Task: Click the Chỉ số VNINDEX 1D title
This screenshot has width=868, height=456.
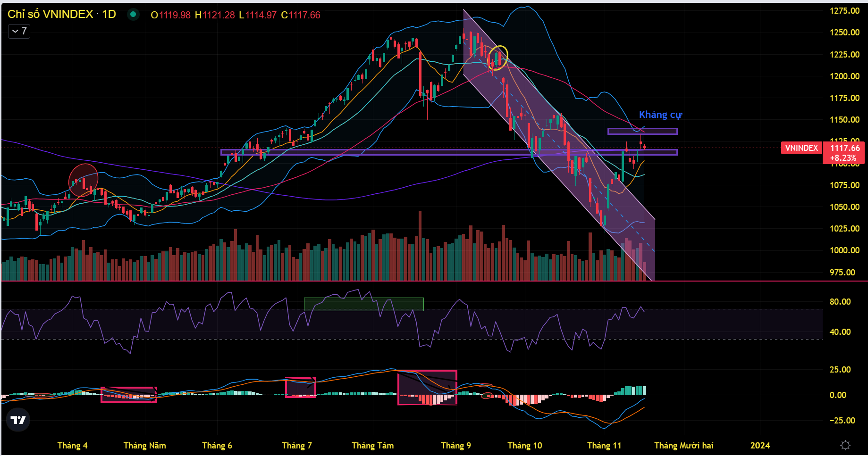Action: [61, 15]
